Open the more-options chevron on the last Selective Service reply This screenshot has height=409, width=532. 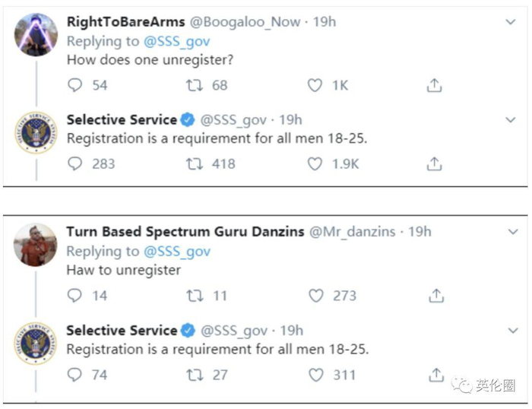511,331
